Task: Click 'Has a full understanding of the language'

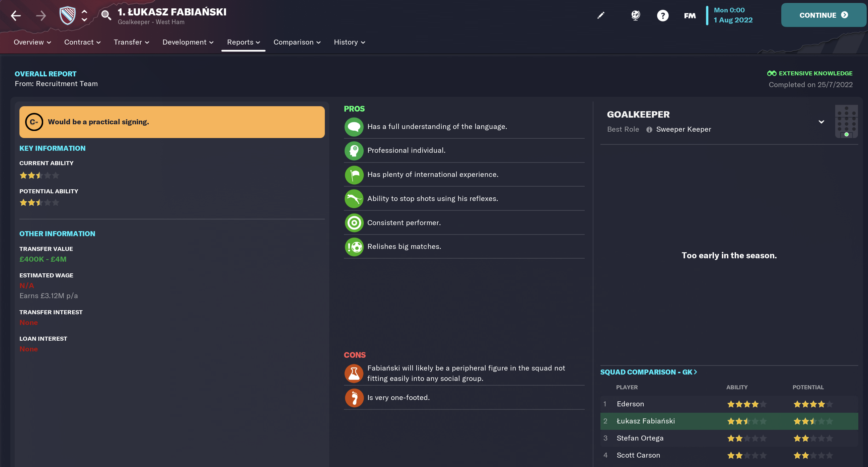Action: coord(437,127)
